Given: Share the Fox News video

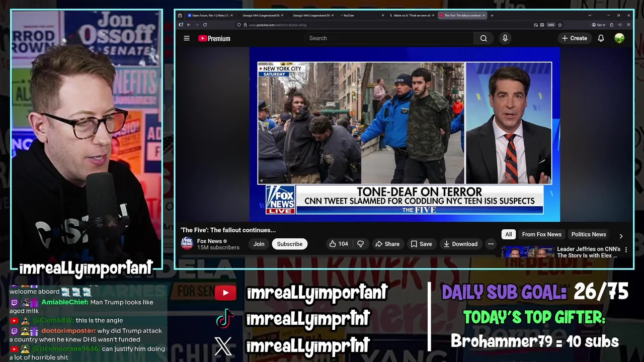Looking at the screenshot, I should (x=387, y=244).
